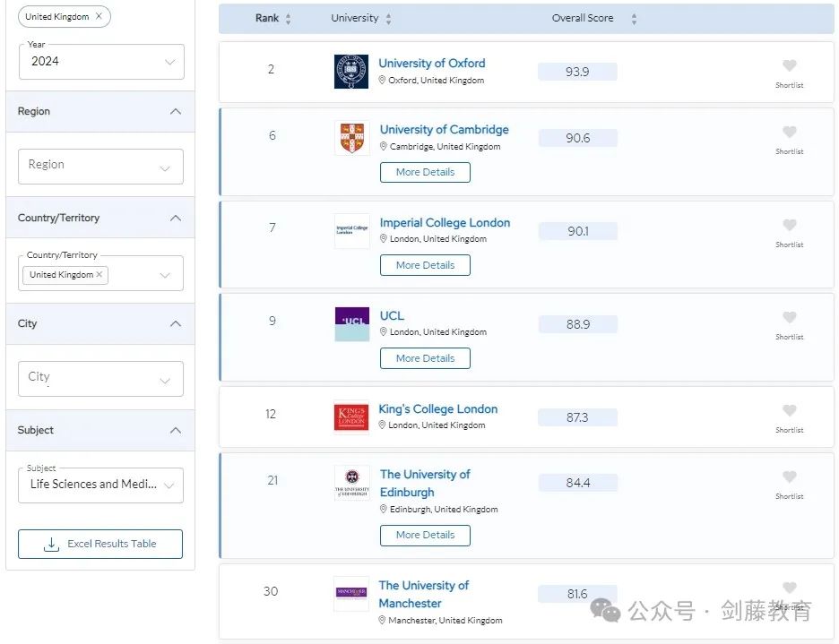Open the City select box
Image resolution: width=839 pixels, height=644 pixels.
(x=100, y=379)
